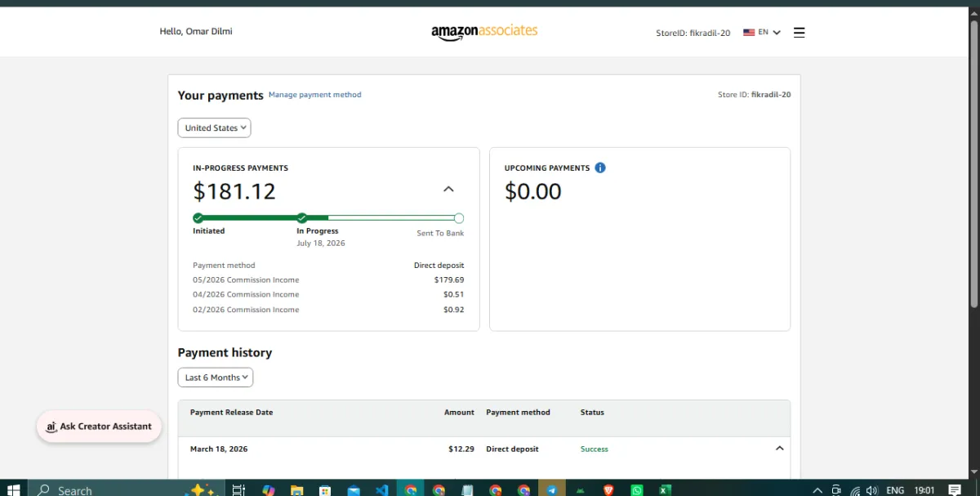Click the Sent To Bank step circle

459,218
